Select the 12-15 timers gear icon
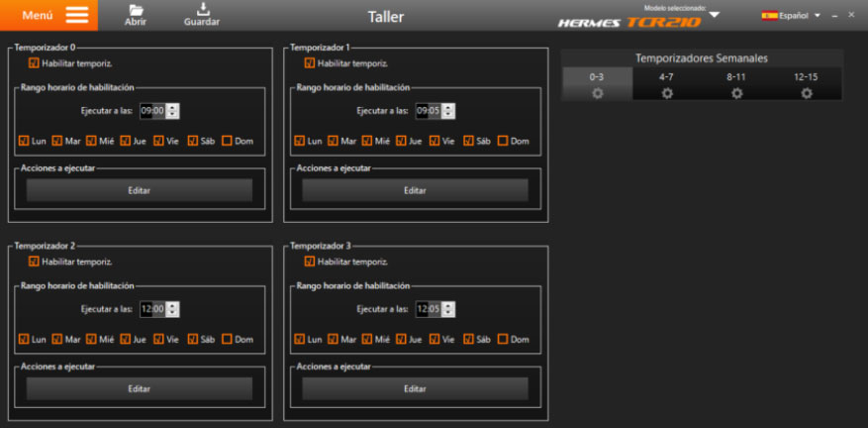Screen dimensions: 868x428 point(807,93)
